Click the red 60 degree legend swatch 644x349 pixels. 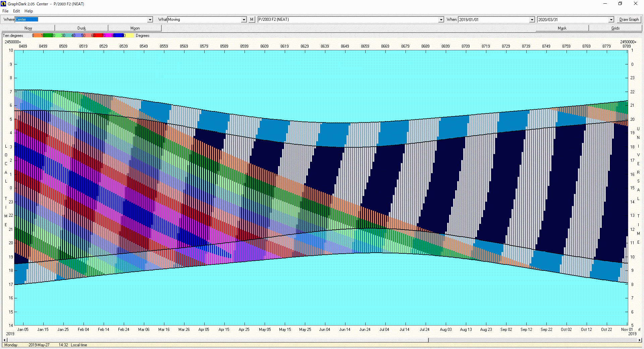click(x=98, y=36)
